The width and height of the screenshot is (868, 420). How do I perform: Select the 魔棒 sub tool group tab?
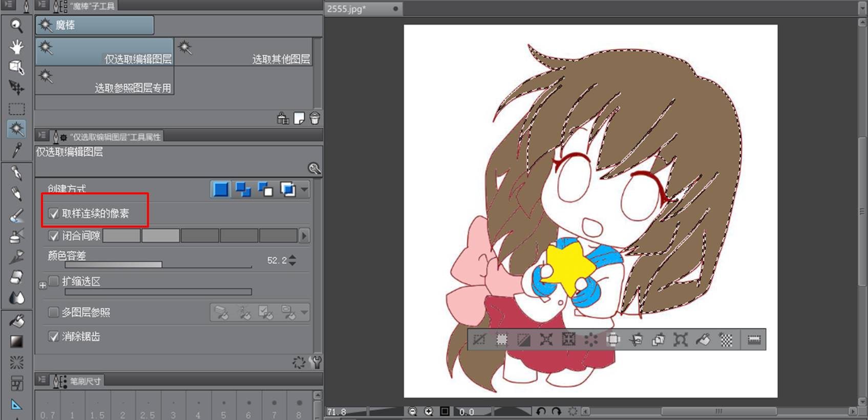(95, 25)
